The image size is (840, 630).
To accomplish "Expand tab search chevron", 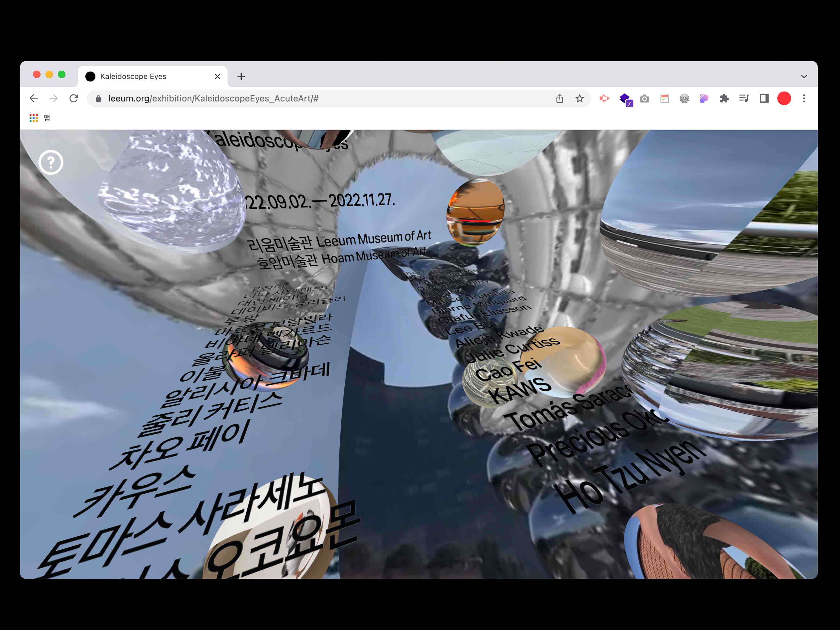I will [x=804, y=77].
